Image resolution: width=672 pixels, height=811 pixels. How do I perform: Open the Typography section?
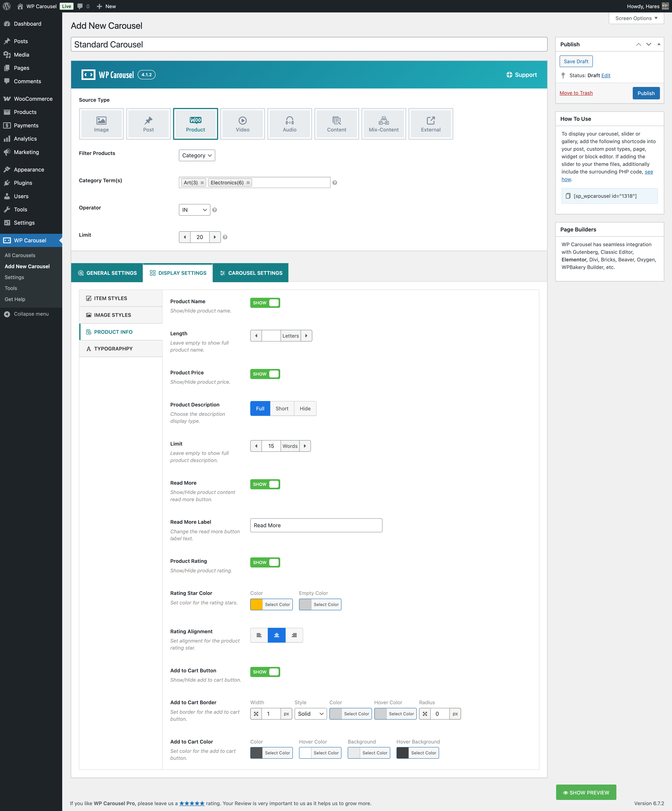(121, 349)
